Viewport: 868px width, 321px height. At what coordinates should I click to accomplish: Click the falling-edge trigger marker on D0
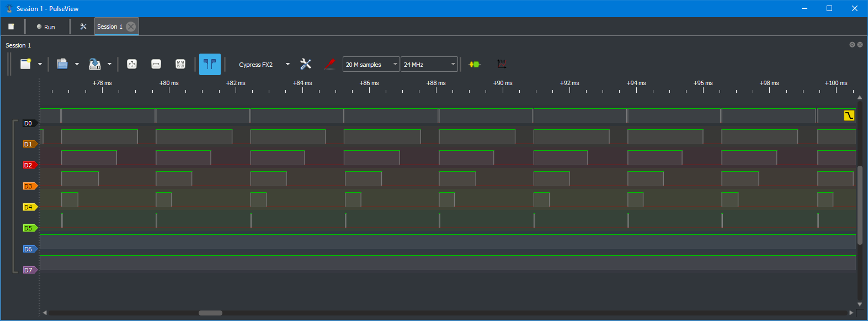849,115
